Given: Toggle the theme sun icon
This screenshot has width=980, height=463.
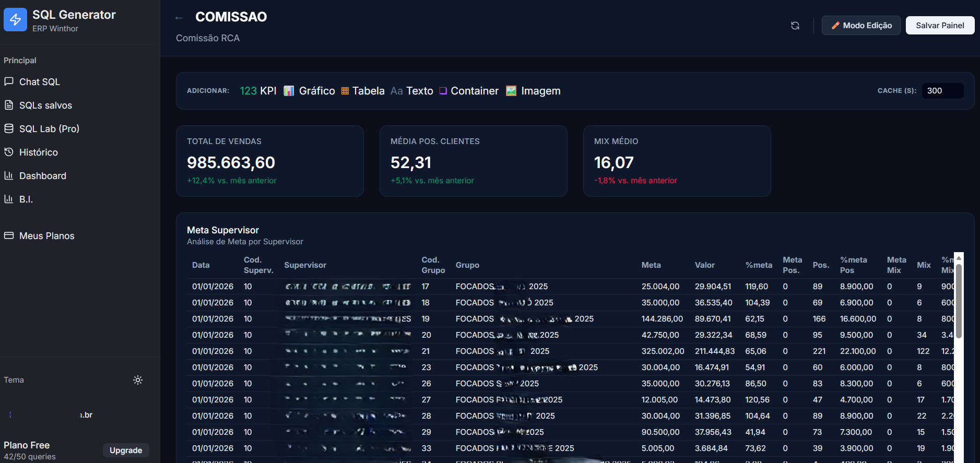Looking at the screenshot, I should pyautogui.click(x=138, y=380).
